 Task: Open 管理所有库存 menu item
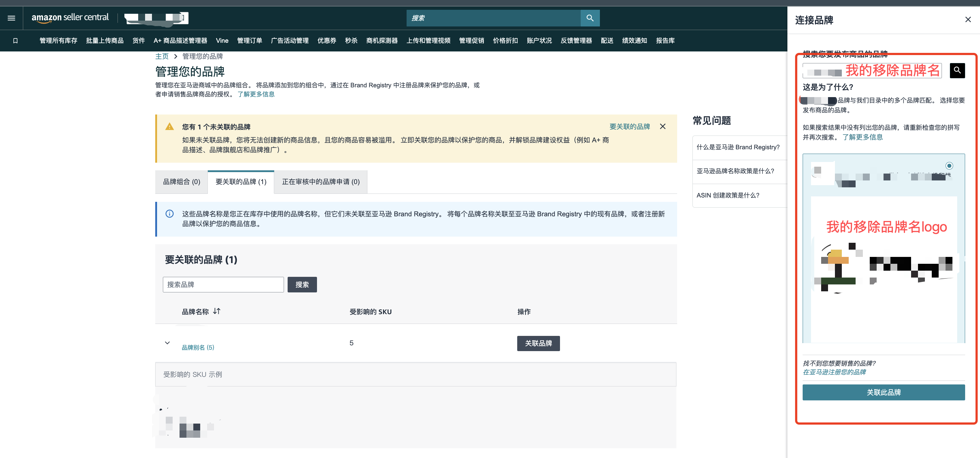point(58,41)
